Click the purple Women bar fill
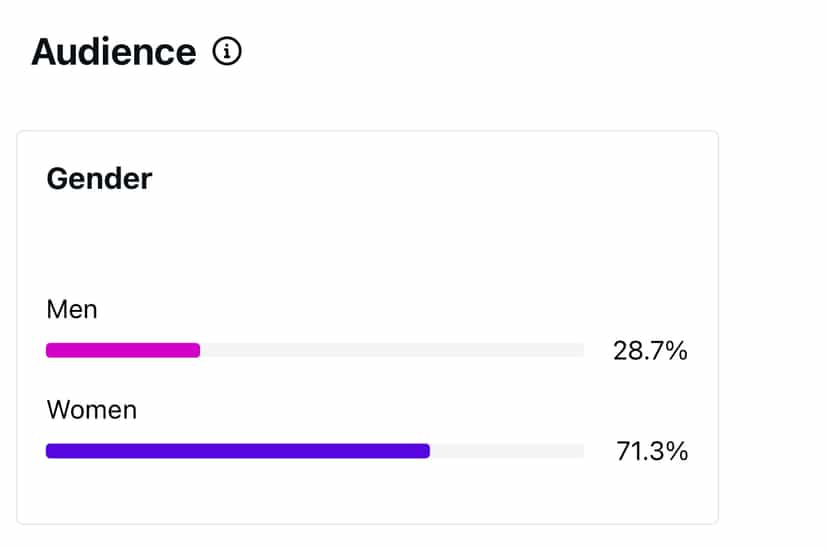The height and width of the screenshot is (549, 828). pyautogui.click(x=237, y=451)
